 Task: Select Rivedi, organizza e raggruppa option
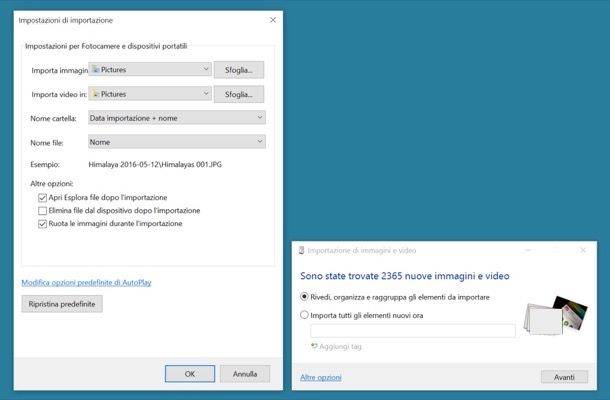coord(305,297)
